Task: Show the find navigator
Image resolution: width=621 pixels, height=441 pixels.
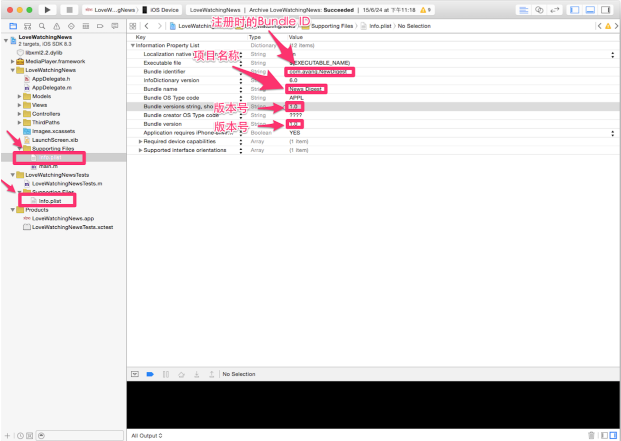Action: click(x=42, y=26)
